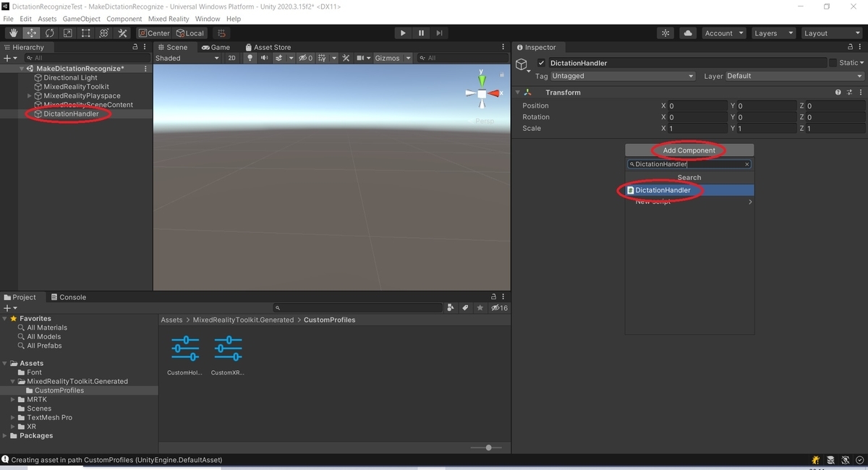868x470 pixels.
Task: Switch to the Asset Store tab
Action: tap(268, 47)
